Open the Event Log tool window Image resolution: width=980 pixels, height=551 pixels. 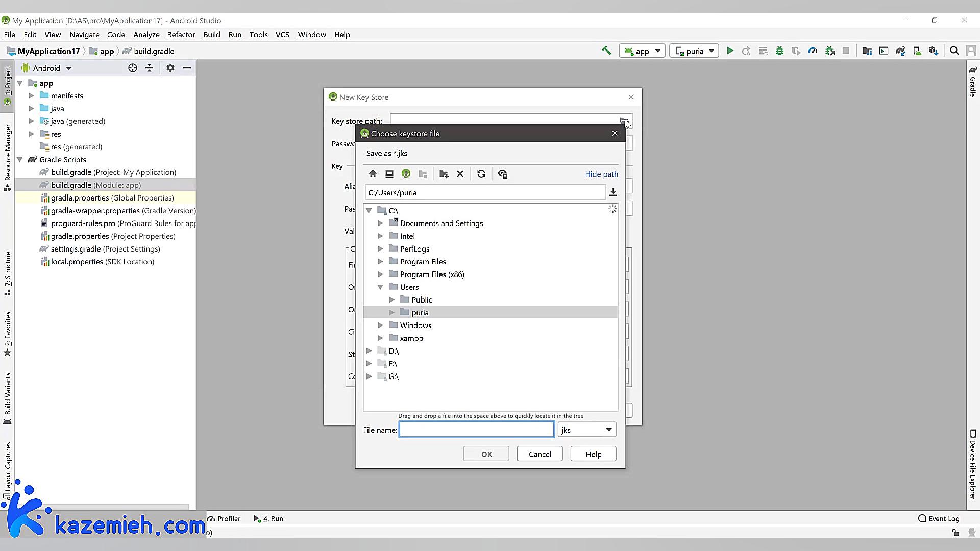pos(938,518)
